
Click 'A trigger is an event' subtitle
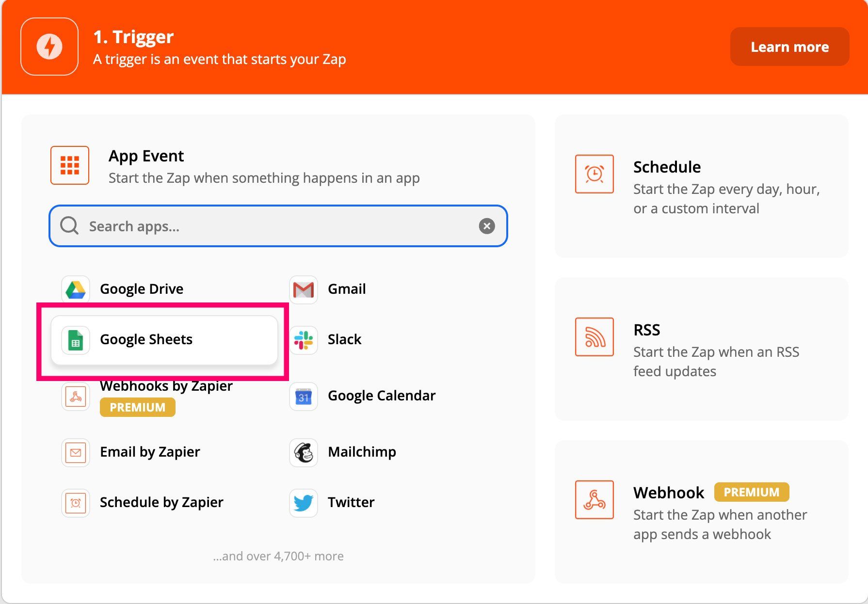pos(219,59)
